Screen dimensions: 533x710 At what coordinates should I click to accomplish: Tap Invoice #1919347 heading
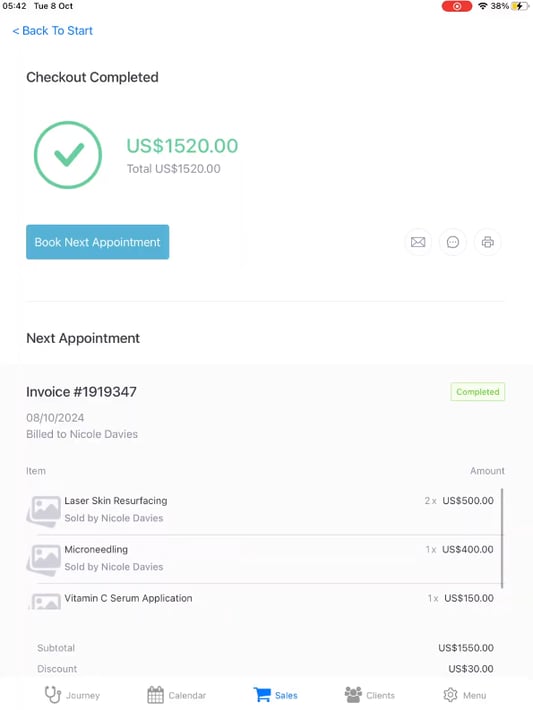81,392
